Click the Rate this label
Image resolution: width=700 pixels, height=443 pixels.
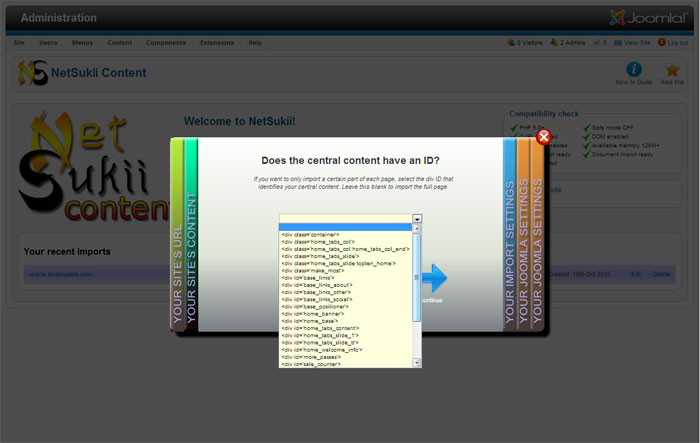[672, 82]
